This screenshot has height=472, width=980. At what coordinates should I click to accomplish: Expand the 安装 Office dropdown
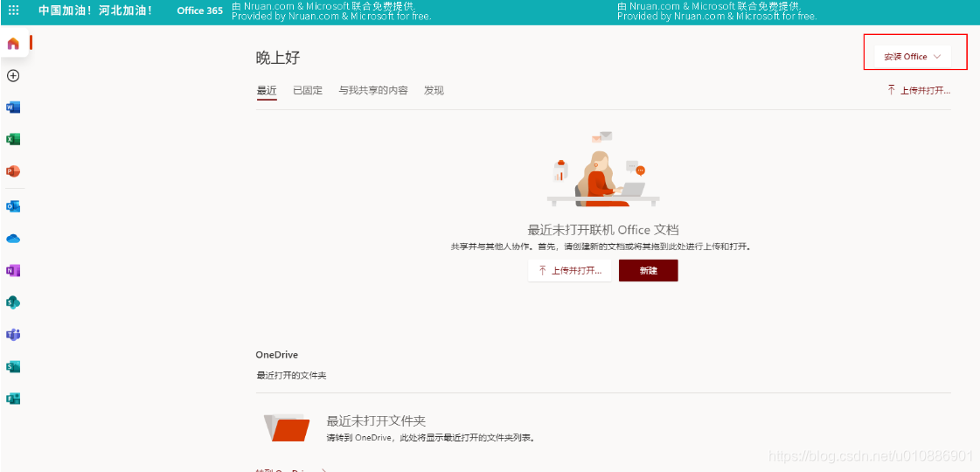tap(913, 57)
